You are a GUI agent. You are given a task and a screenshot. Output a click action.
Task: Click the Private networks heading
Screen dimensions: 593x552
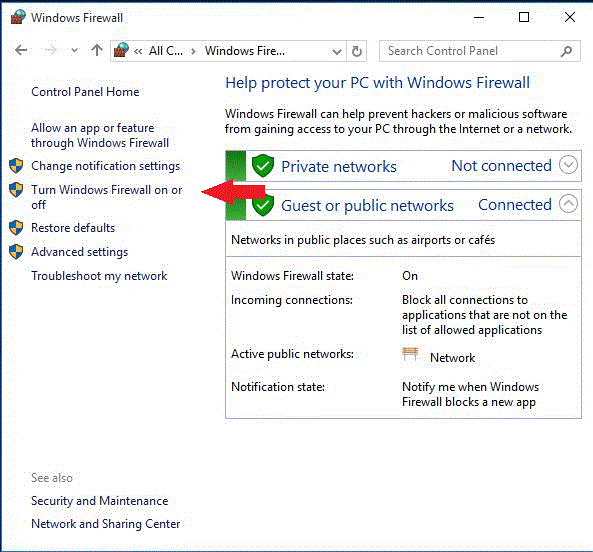pyautogui.click(x=339, y=167)
